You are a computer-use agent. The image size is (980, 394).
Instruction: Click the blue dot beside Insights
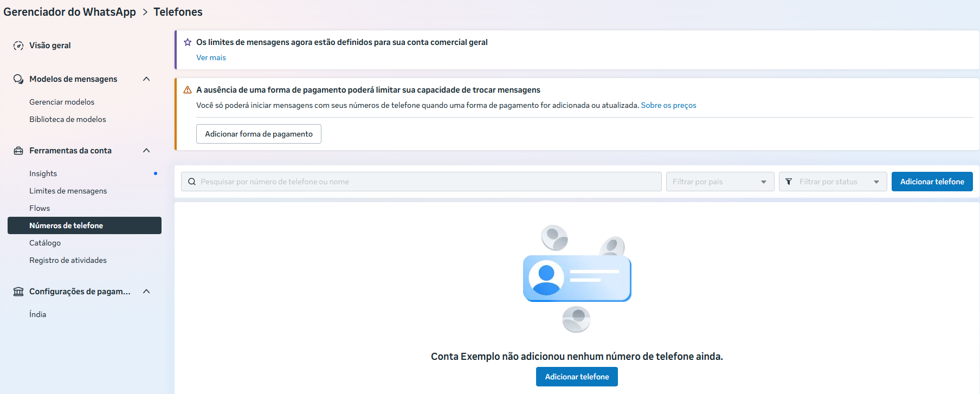click(x=156, y=173)
